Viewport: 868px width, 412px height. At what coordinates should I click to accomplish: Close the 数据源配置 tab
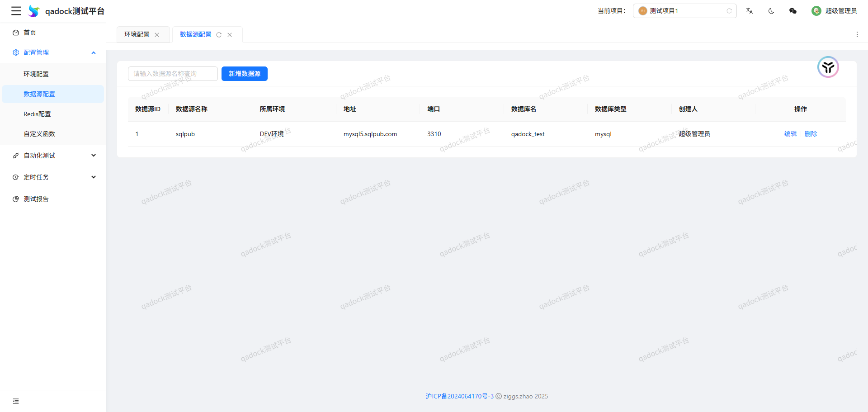pyautogui.click(x=230, y=35)
